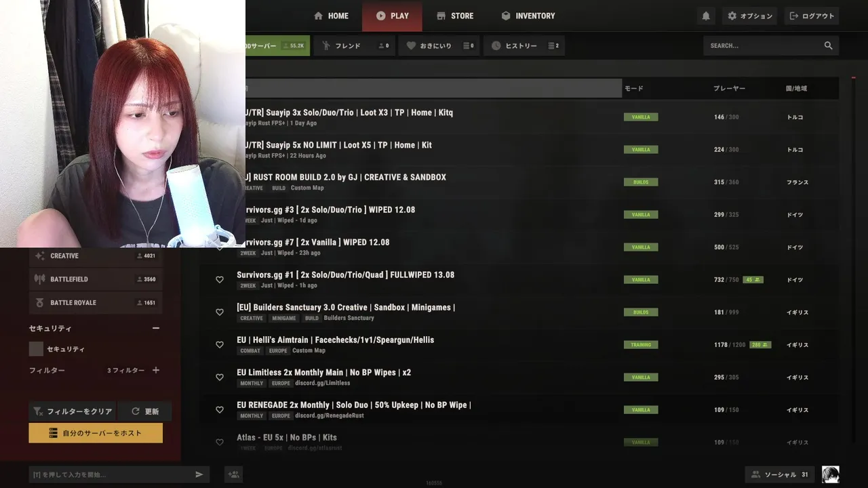This screenshot has width=868, height=488.
Task: Open the notifications bell
Action: point(706,16)
